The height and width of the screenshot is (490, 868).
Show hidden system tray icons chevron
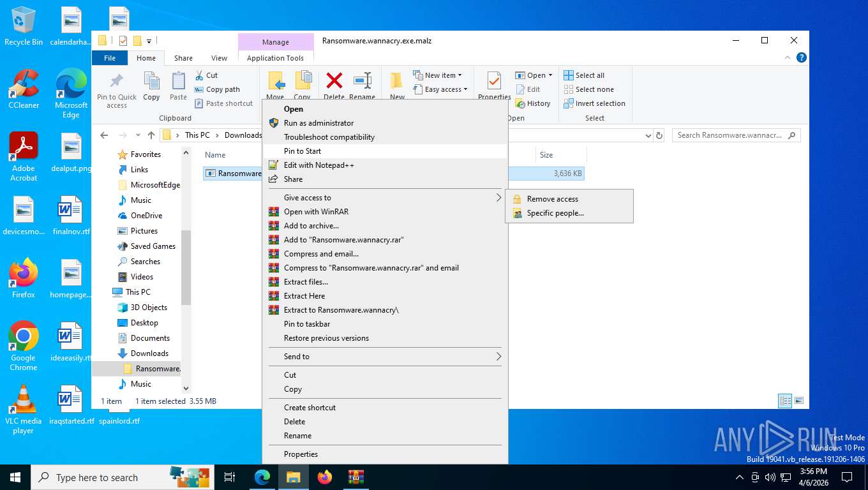740,477
